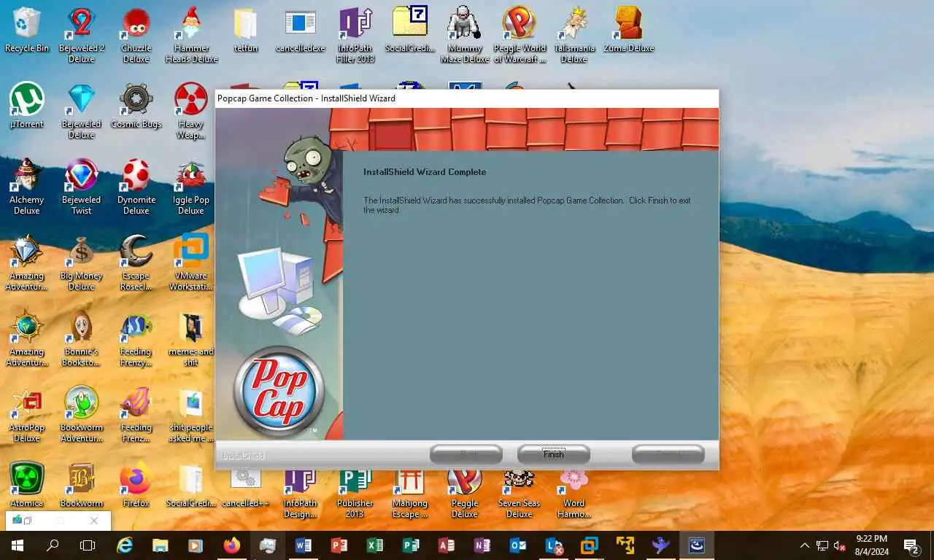
Task: Select the InfoPath Designer desktop shortcut
Action: [x=300, y=492]
